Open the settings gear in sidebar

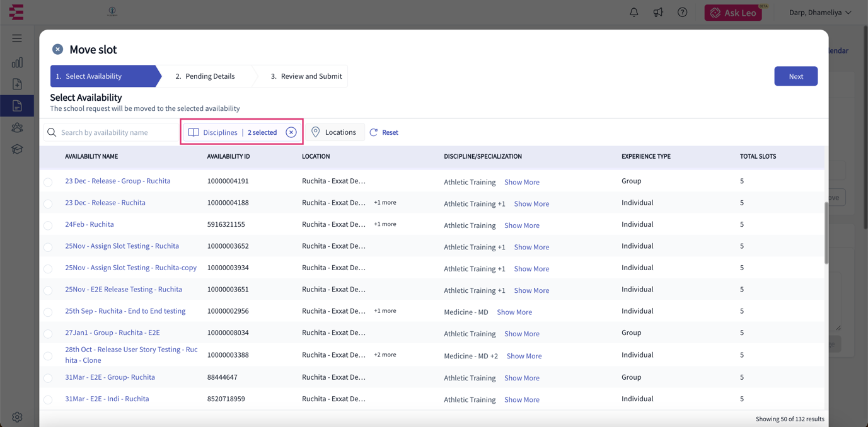click(x=17, y=417)
